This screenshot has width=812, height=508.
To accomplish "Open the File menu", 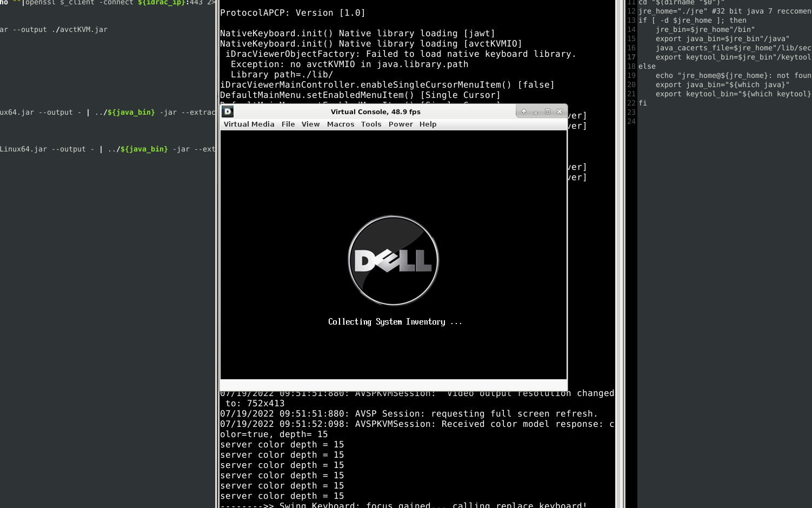I will [x=288, y=124].
